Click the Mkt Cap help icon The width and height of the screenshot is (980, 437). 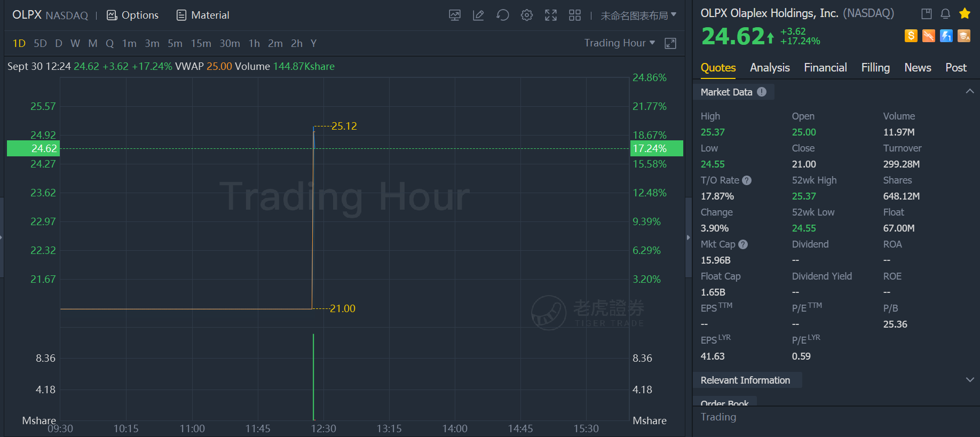click(x=743, y=244)
